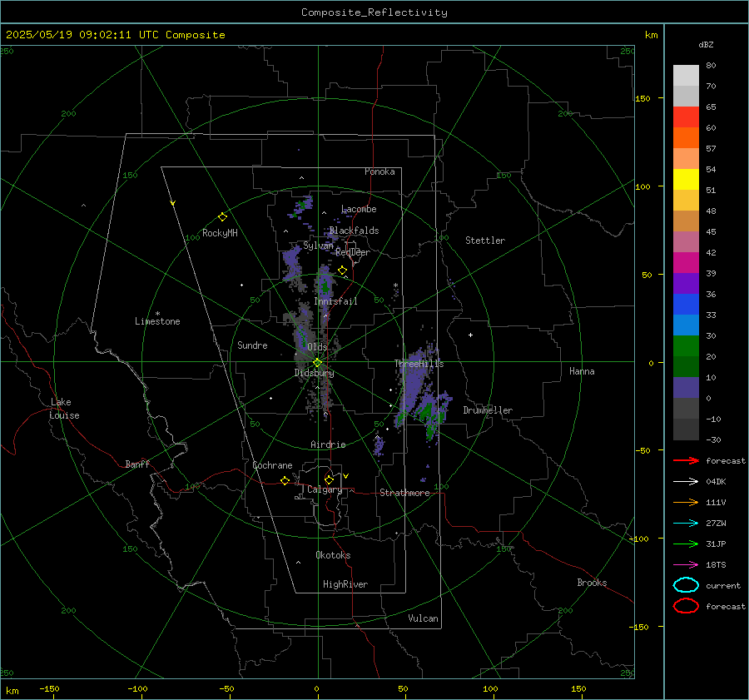Click the Sylvan city label
Viewport: 749px width, 700px height.
(318, 246)
